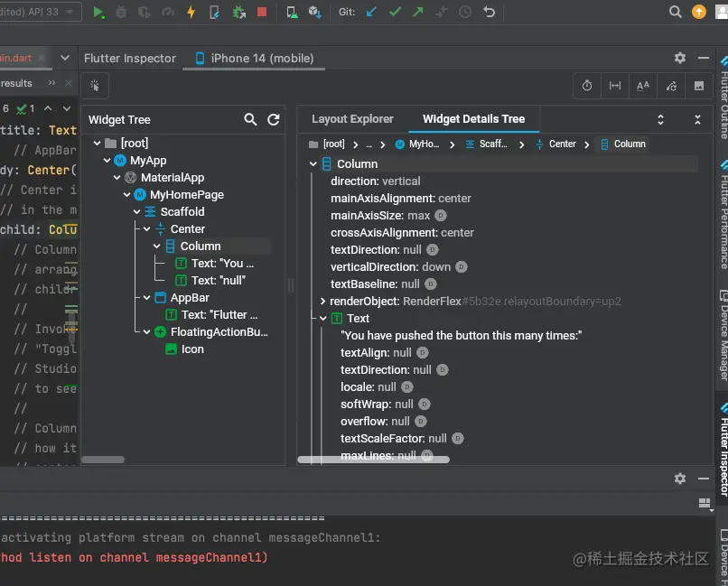Collapse the MaterialApp node
728x586 pixels.
(117, 177)
